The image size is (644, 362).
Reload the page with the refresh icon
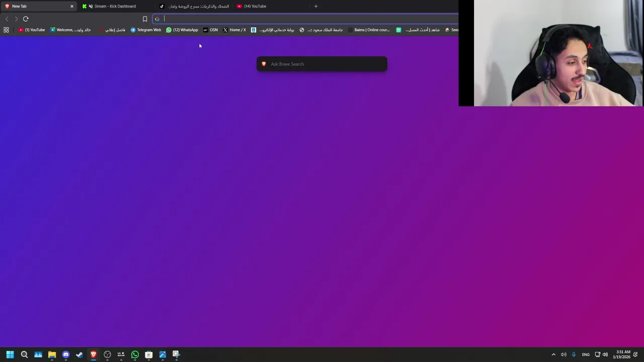26,19
